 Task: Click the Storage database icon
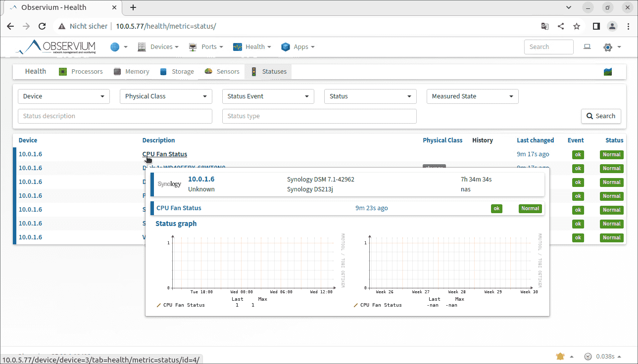[x=163, y=72]
